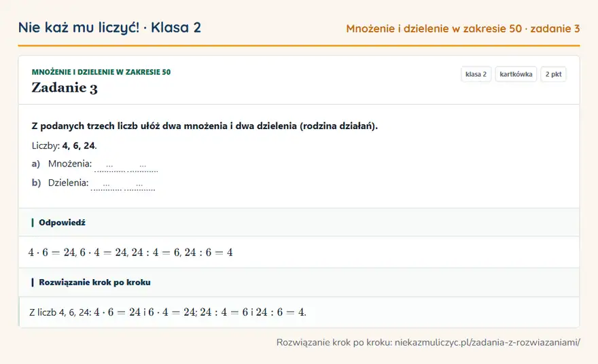Image resolution: width=598 pixels, height=364 pixels.
Task: Click the 'Nie każ mu liczyć! · Klasa 2' header title
Action: tap(109, 28)
